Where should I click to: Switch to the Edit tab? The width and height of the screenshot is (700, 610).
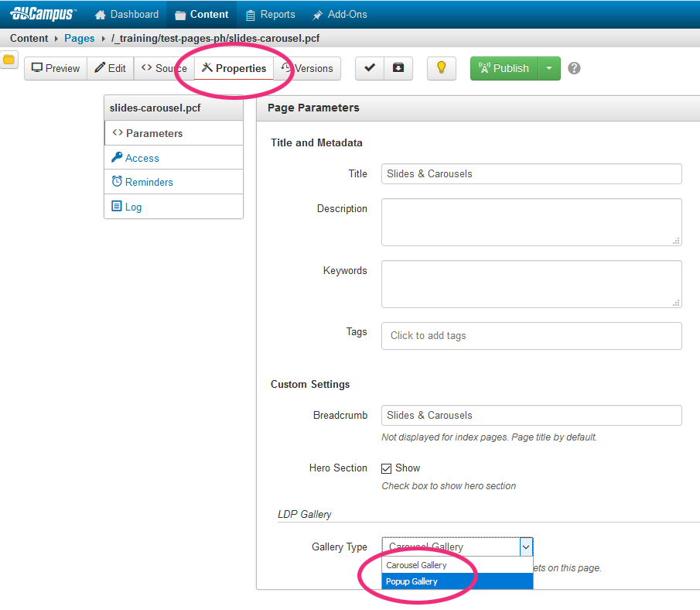coord(111,68)
